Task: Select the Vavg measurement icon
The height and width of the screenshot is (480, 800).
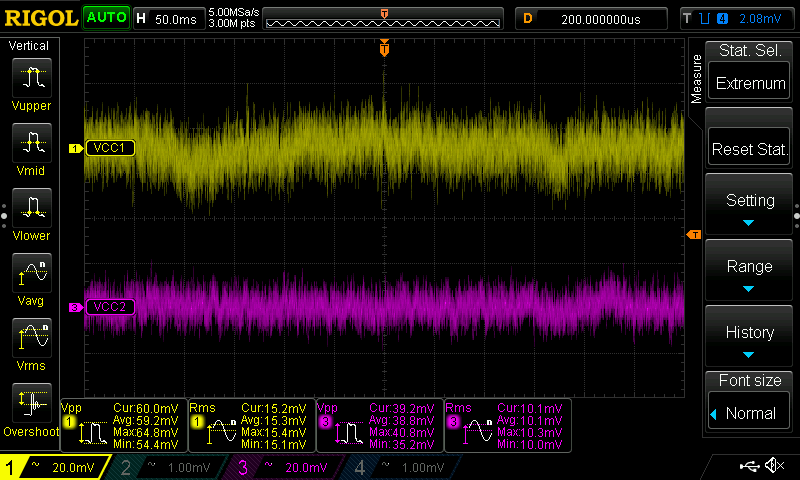Action: click(32, 273)
